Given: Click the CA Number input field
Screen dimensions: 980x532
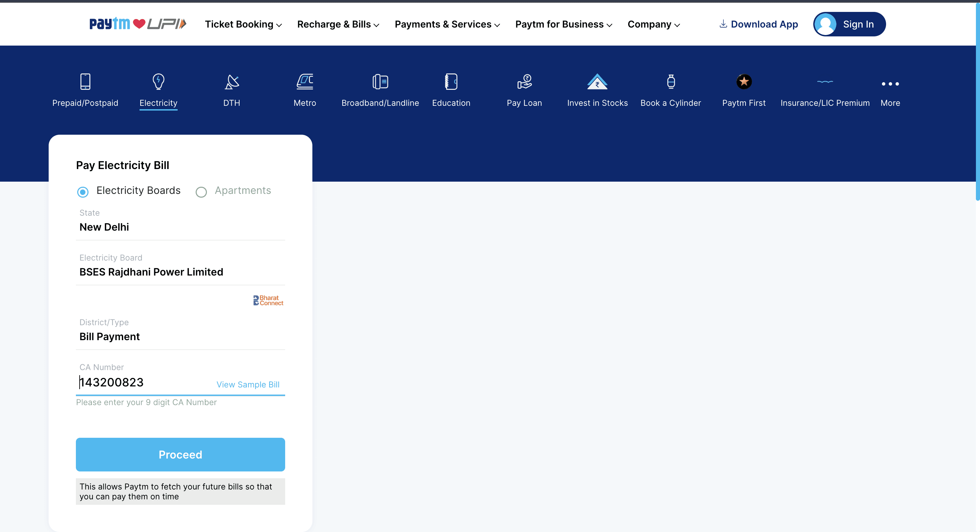Looking at the screenshot, I should pyautogui.click(x=145, y=382).
